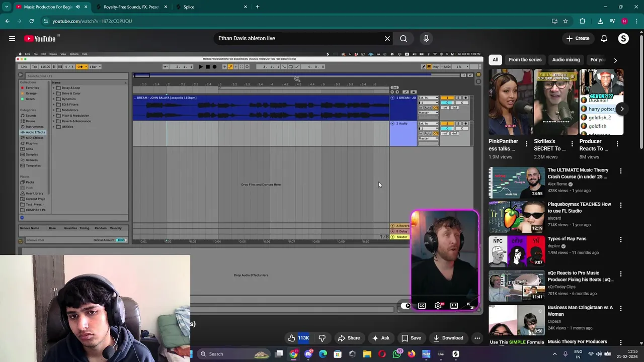Select the All filter chip
The image size is (644, 362).
[495, 60]
